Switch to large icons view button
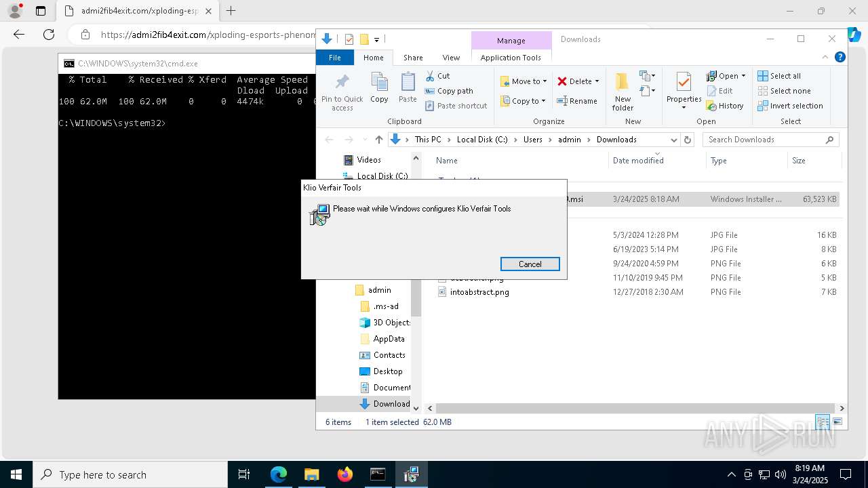This screenshot has width=868, height=488. [x=837, y=422]
